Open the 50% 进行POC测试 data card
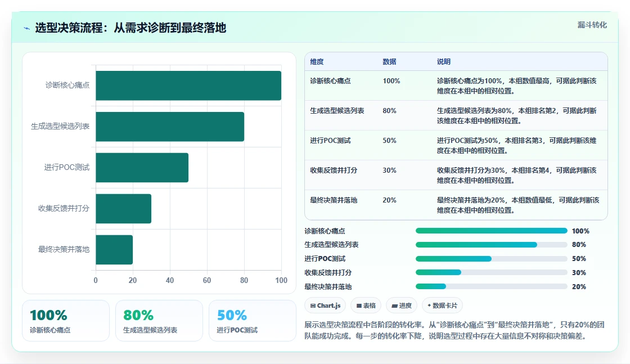This screenshot has width=630, height=364. [x=253, y=321]
